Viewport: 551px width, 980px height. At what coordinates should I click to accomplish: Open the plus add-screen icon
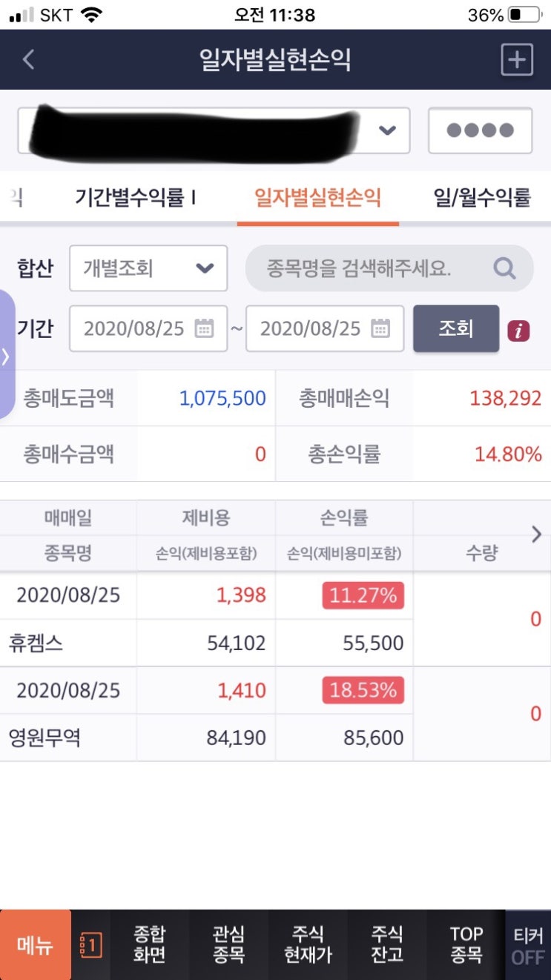(x=517, y=59)
